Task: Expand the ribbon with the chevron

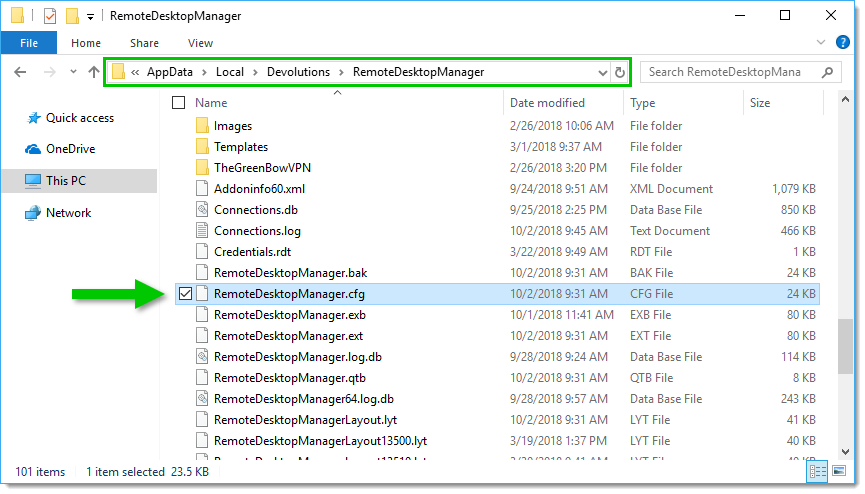Action: point(821,43)
